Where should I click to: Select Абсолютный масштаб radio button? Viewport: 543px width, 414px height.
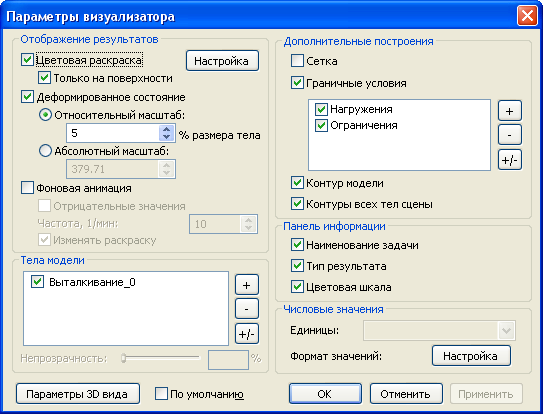tap(45, 151)
